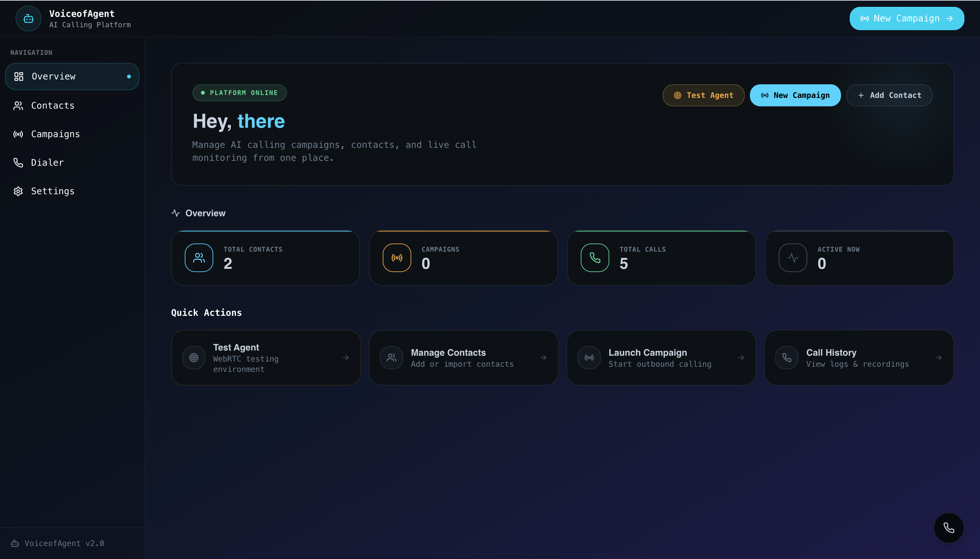Go to Contacts in the navigation
The image size is (980, 559).
[72, 106]
